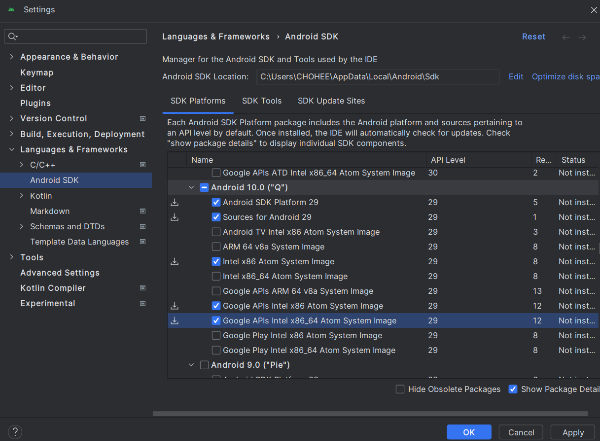Enable Hide Obsolete Packages
This screenshot has width=600, height=441.
(400, 389)
